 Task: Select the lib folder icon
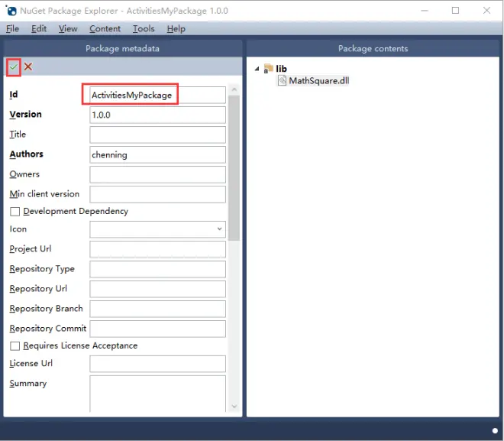pos(268,69)
